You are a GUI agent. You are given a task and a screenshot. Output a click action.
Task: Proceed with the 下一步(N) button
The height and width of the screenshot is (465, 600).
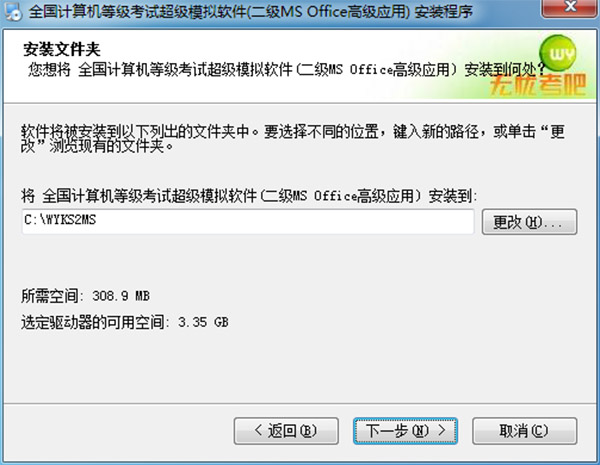tap(406, 431)
